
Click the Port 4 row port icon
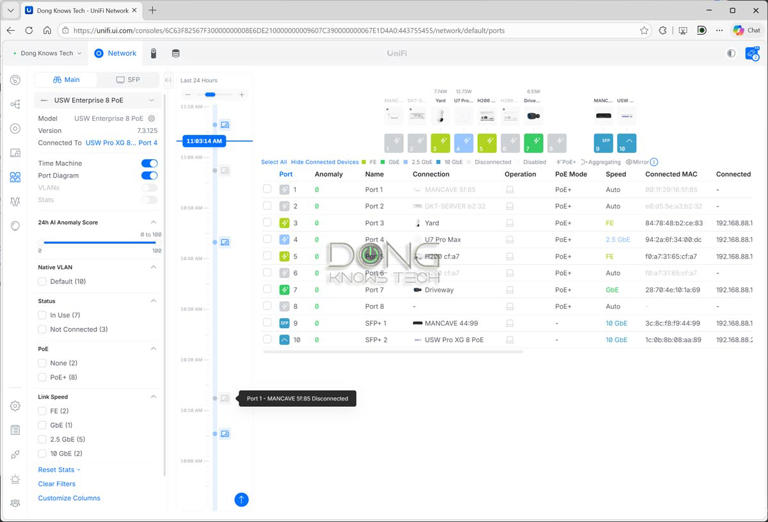[284, 239]
